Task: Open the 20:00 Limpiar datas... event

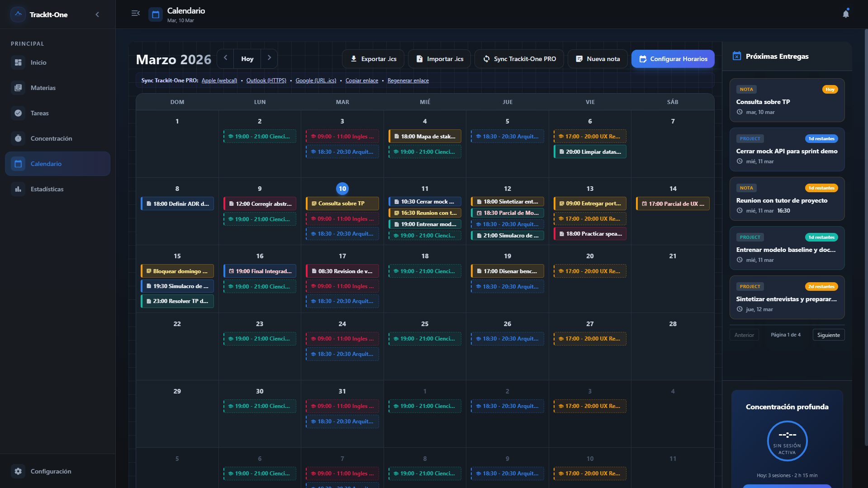Action: pyautogui.click(x=590, y=152)
